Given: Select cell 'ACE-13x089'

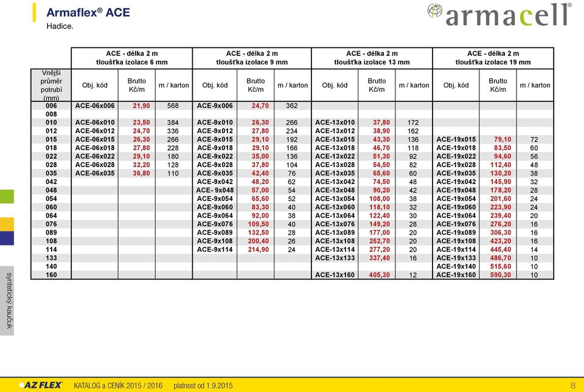Looking at the screenshot, I should tap(335, 232).
